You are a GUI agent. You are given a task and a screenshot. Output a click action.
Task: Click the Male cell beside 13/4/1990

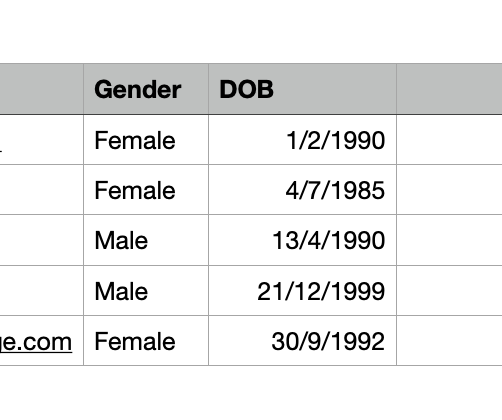click(146, 240)
